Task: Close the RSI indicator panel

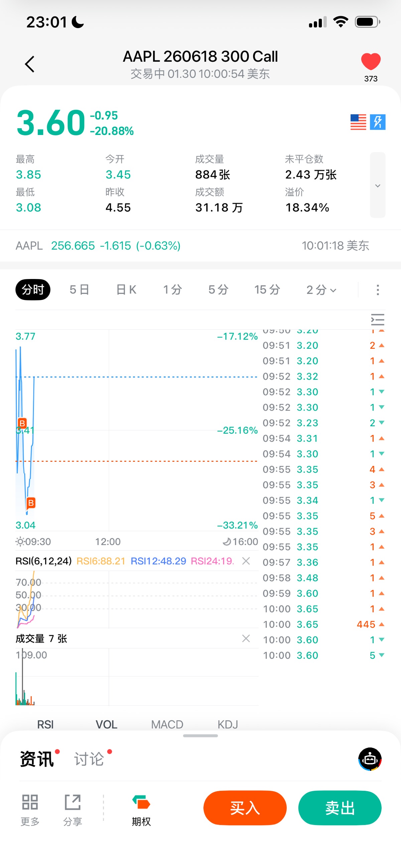Action: tap(246, 561)
